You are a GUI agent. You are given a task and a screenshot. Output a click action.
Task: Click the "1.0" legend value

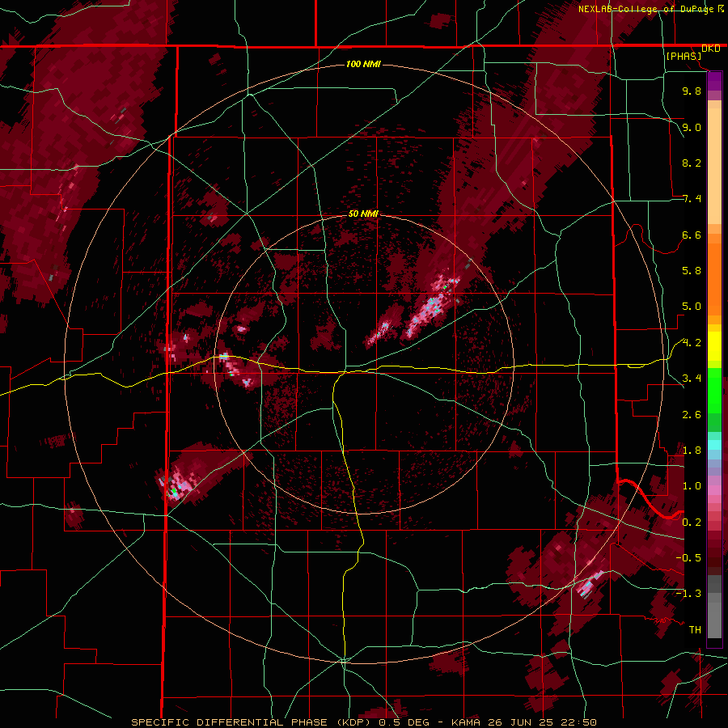click(692, 486)
